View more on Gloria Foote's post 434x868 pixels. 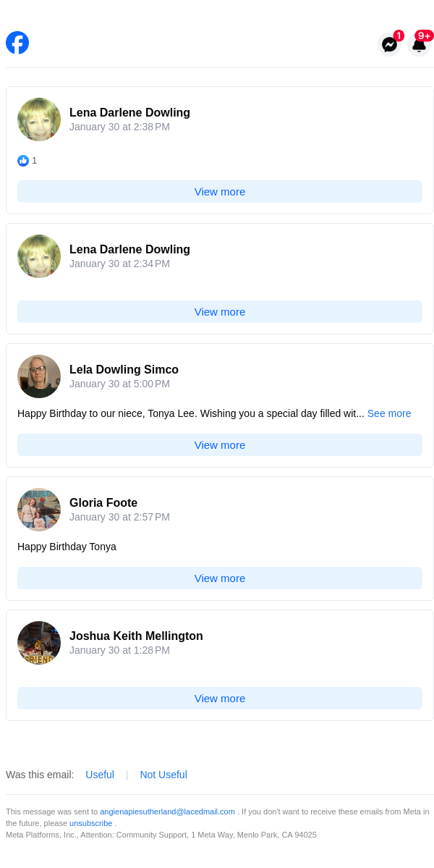click(x=220, y=578)
